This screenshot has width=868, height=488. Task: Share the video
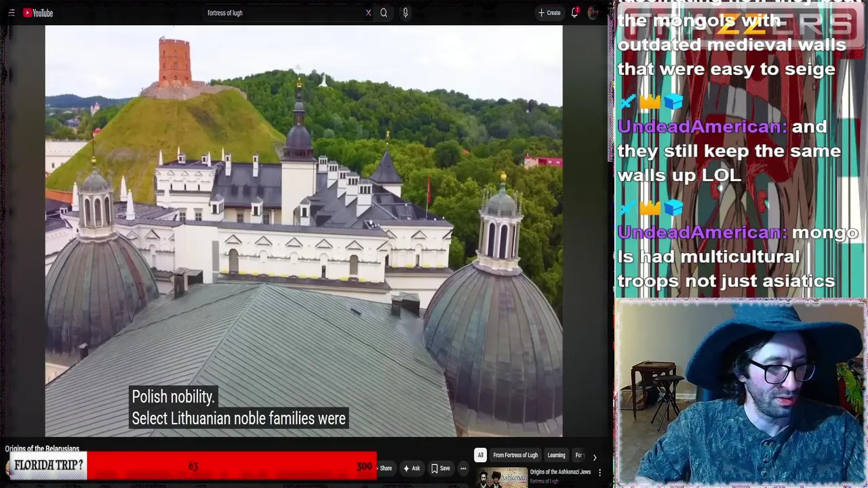(x=385, y=468)
